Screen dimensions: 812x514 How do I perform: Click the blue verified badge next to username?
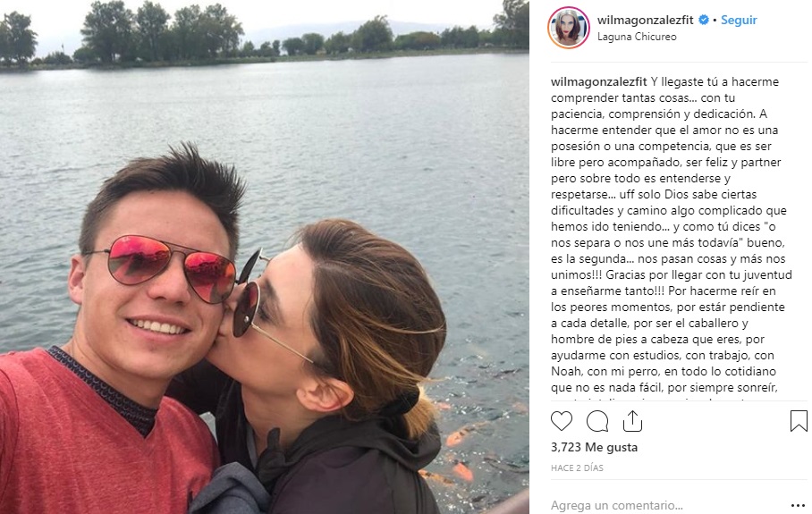pos(704,20)
